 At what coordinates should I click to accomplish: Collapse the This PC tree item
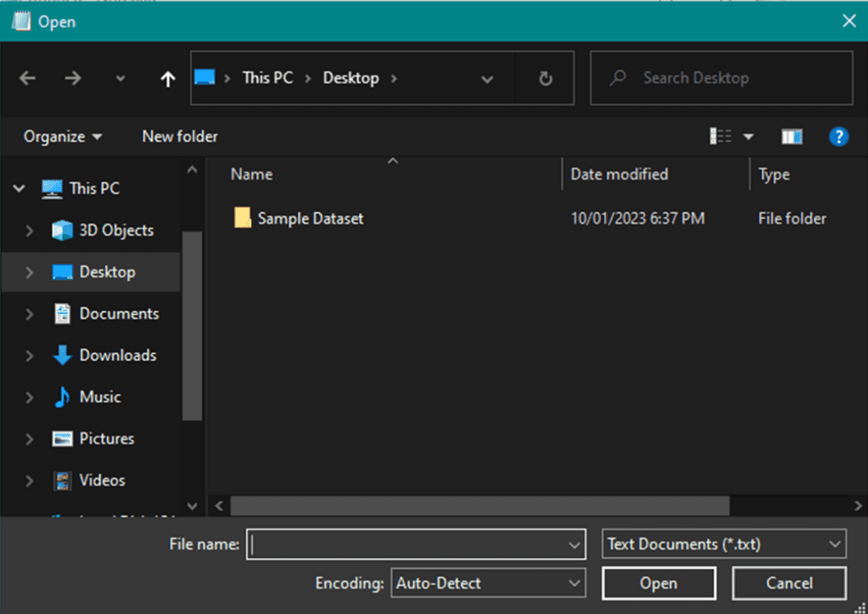click(19, 187)
